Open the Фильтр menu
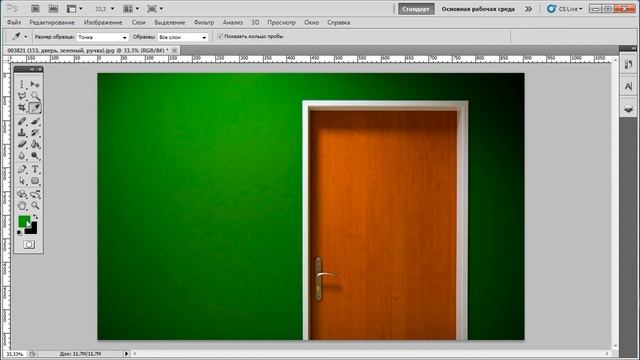This screenshot has height=360, width=640. (x=204, y=22)
